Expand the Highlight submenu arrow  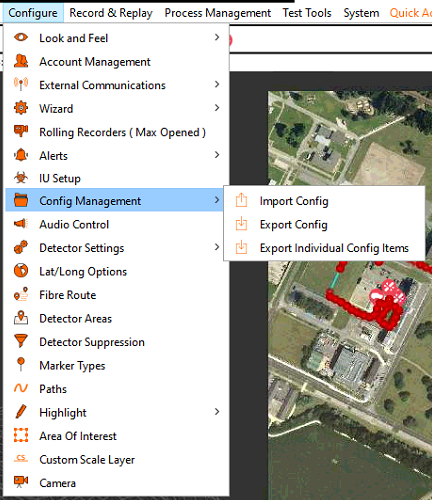coord(217,412)
